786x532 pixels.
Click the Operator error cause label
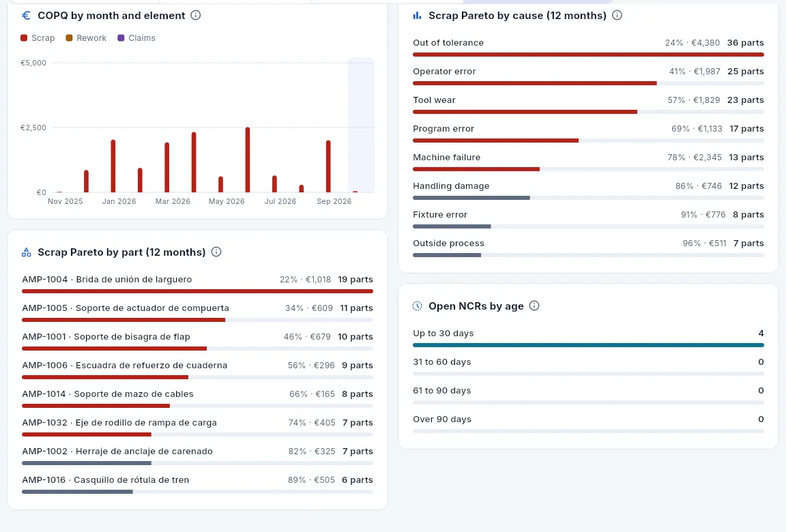pyautogui.click(x=444, y=72)
